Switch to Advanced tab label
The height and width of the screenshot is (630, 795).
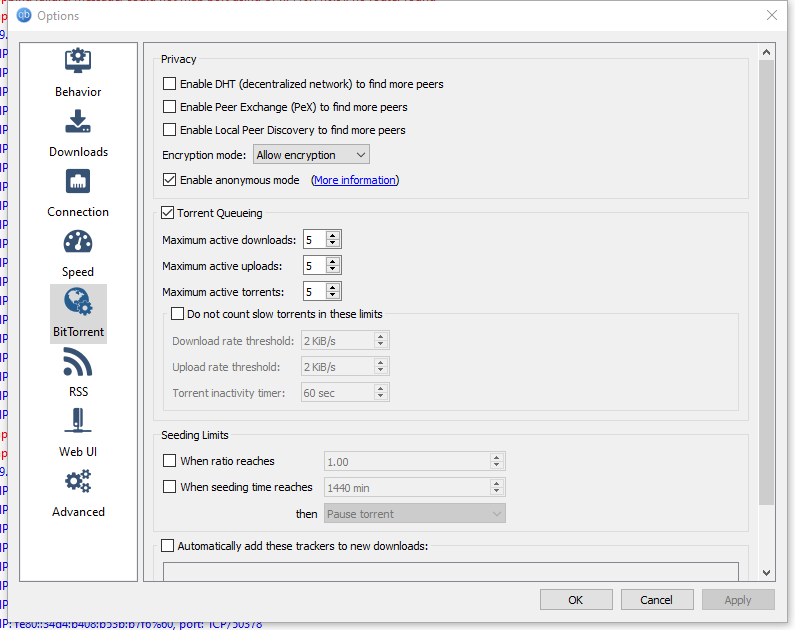(78, 511)
